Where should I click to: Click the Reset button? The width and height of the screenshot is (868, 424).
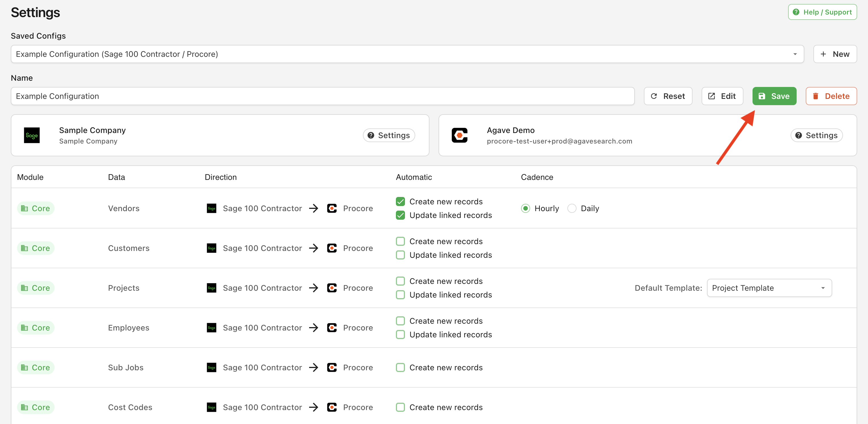(668, 96)
